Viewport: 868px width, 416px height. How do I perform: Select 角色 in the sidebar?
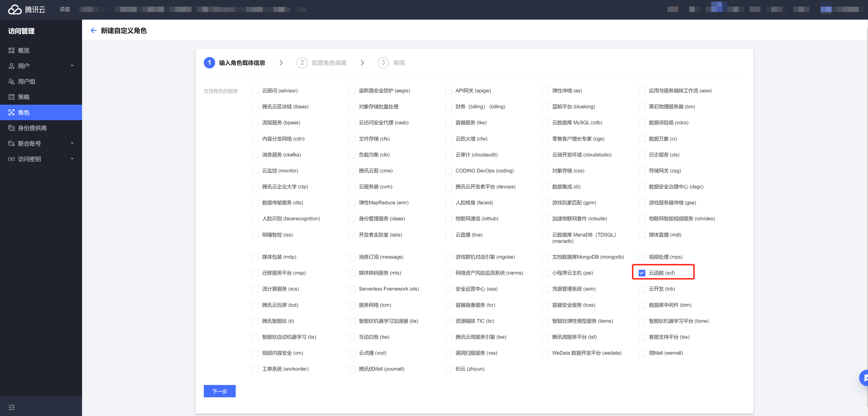[41, 113]
